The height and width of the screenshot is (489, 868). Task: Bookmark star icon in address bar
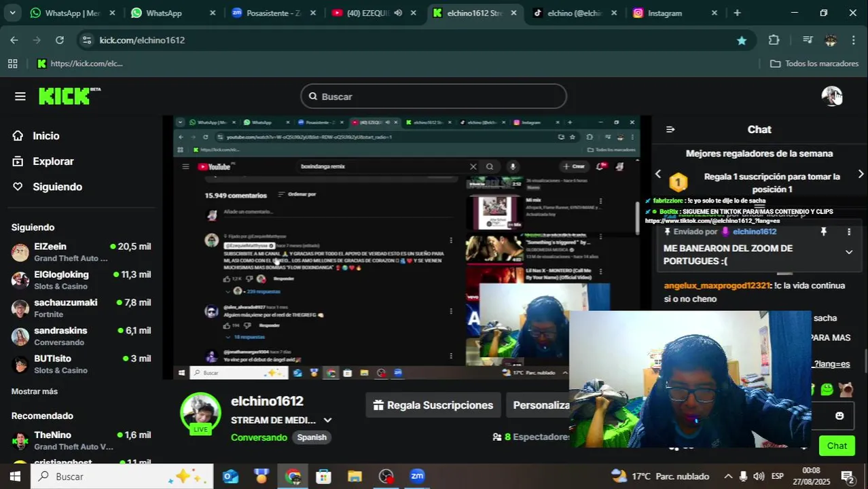point(742,40)
